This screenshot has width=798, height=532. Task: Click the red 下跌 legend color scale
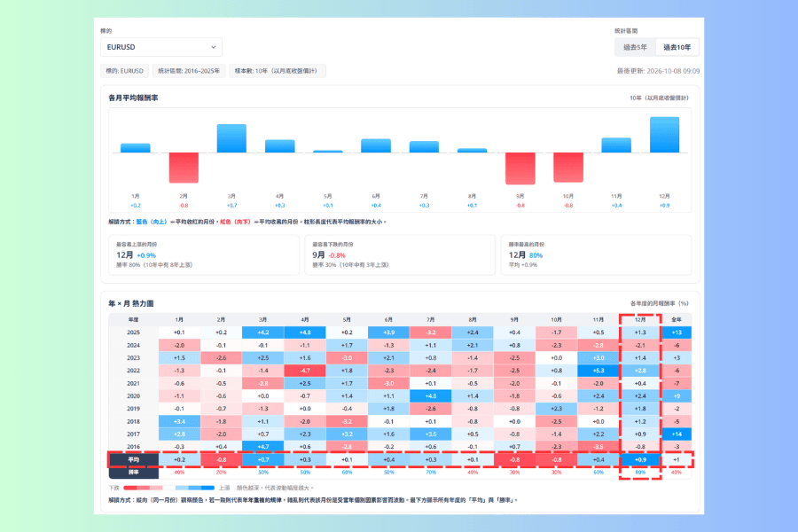(143, 488)
